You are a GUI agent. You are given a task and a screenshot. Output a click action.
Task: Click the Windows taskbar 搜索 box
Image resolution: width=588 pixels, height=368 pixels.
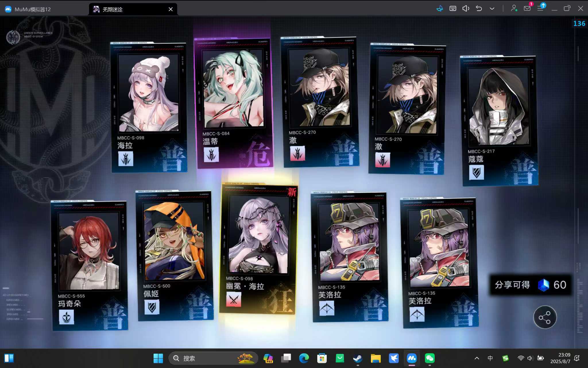coord(213,358)
